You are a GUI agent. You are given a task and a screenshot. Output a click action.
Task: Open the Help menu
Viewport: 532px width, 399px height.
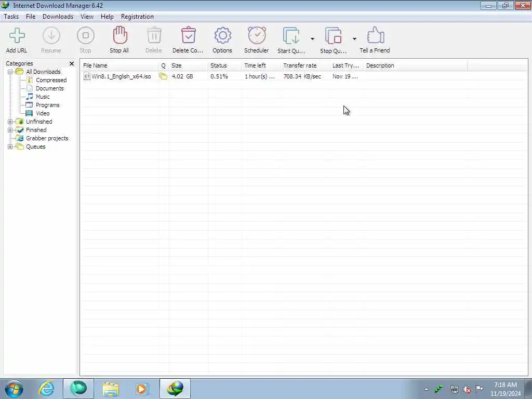tap(107, 17)
